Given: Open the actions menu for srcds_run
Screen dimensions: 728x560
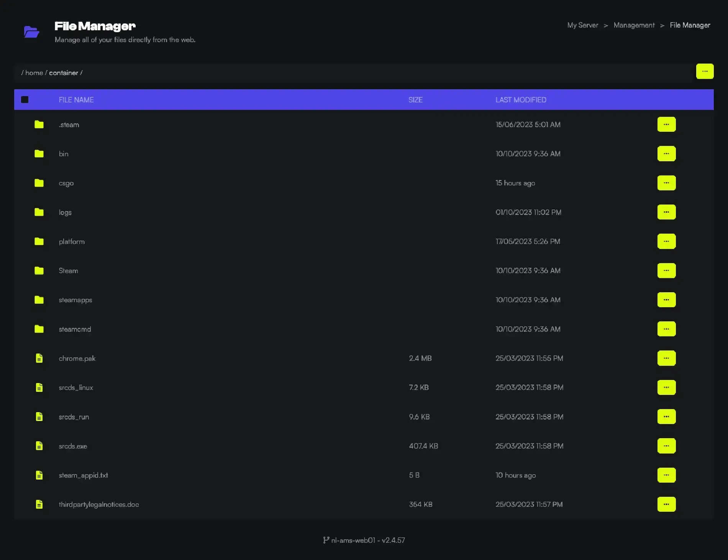Looking at the screenshot, I should point(666,416).
